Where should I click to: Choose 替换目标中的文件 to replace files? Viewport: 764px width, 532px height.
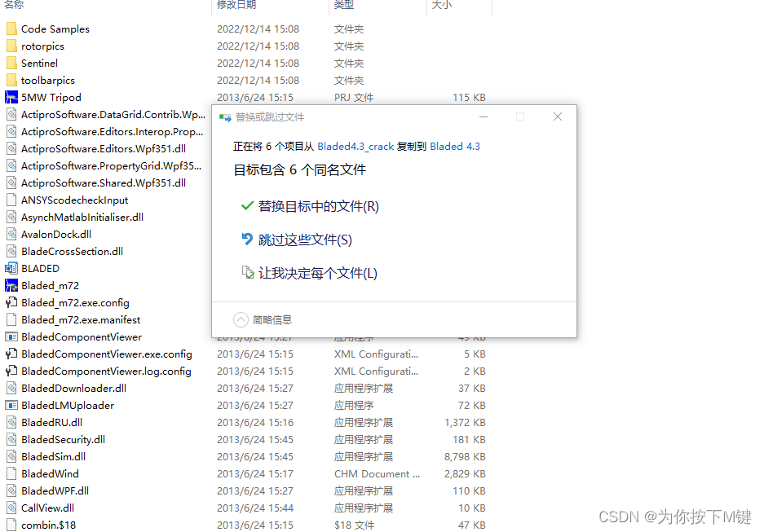319,206
